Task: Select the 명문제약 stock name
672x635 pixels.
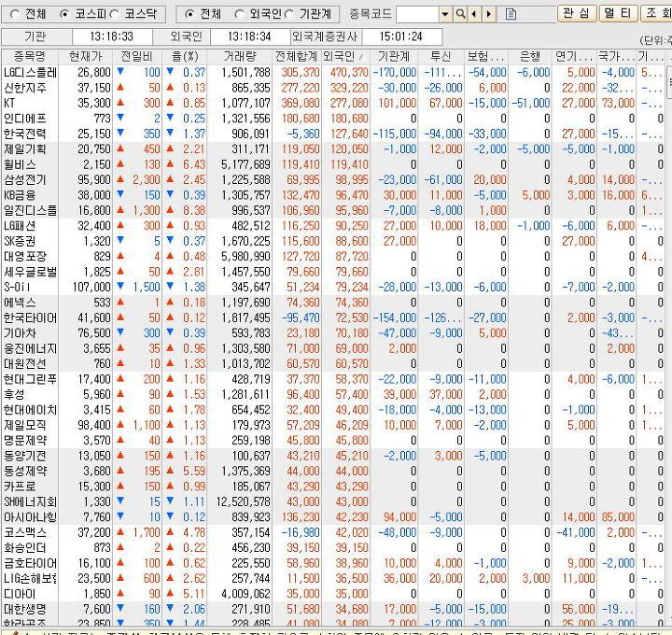Action: tap(24, 441)
